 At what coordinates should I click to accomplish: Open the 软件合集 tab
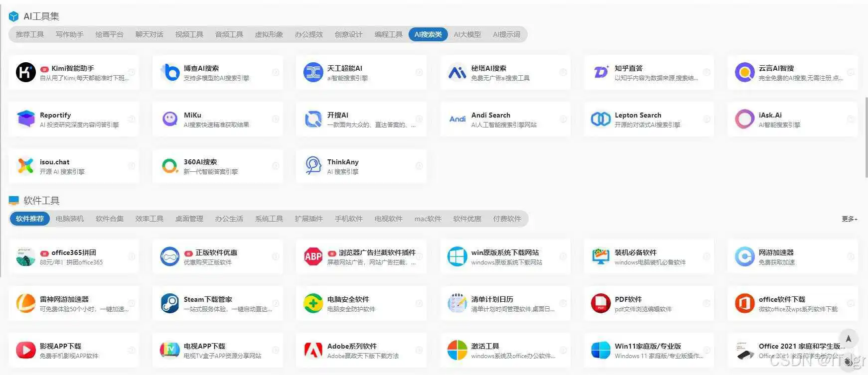pos(110,219)
